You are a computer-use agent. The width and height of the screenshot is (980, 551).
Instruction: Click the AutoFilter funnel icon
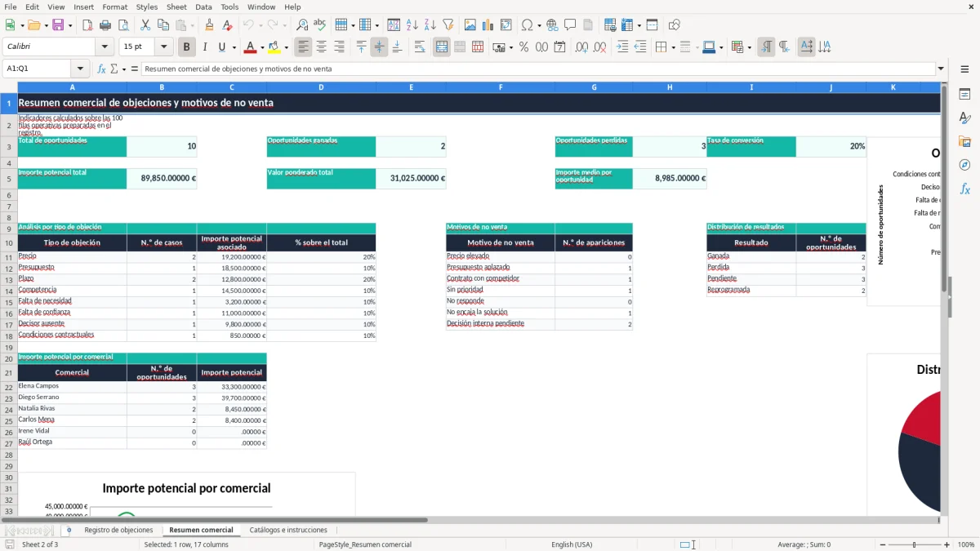click(x=448, y=25)
